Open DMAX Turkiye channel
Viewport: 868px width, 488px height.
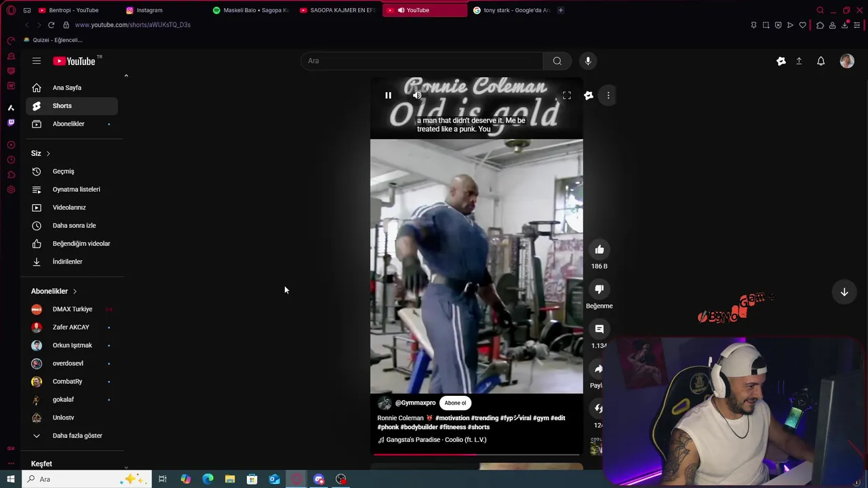coord(72,309)
